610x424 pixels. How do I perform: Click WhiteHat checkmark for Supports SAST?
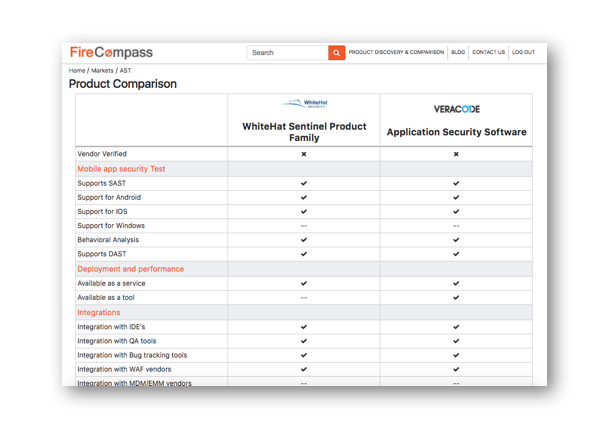(304, 183)
